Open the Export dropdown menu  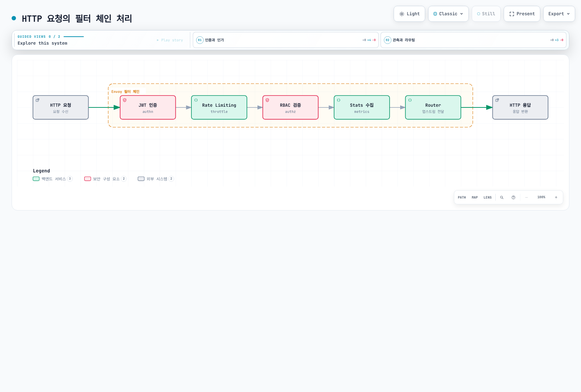[559, 14]
